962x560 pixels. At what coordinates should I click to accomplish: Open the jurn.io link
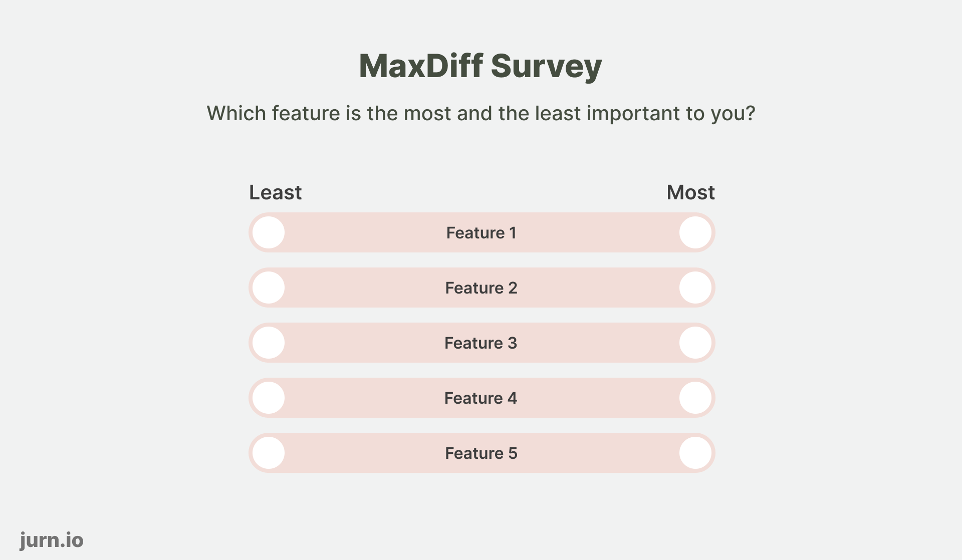tap(51, 540)
